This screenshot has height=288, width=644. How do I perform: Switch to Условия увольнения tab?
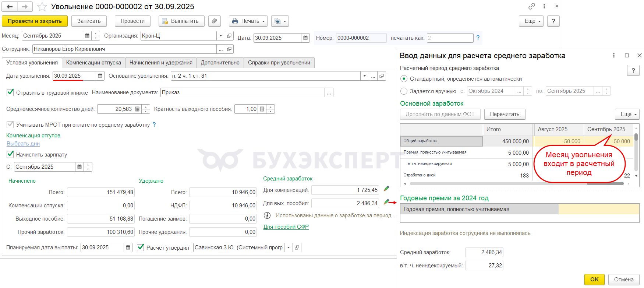click(x=32, y=63)
